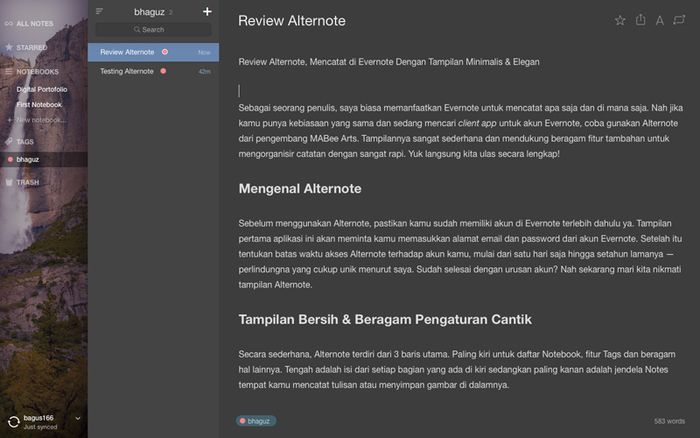The image size is (700, 438).
Task: Click the sync icon next to bagus166
Action: coord(14,422)
